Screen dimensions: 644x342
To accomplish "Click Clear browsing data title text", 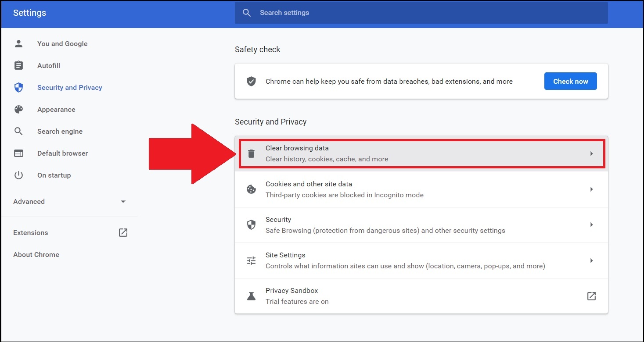I will coord(297,148).
